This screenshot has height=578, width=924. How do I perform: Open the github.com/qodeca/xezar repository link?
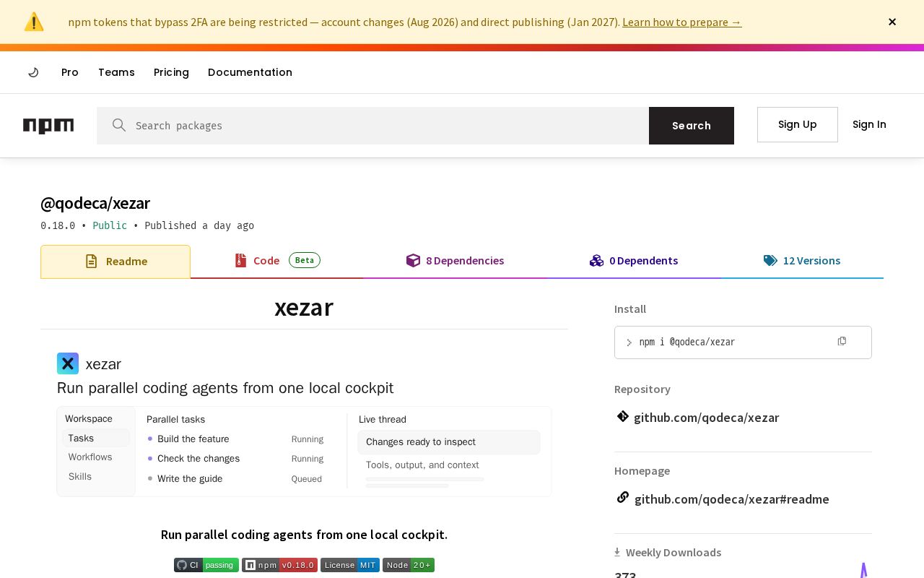coord(706,417)
